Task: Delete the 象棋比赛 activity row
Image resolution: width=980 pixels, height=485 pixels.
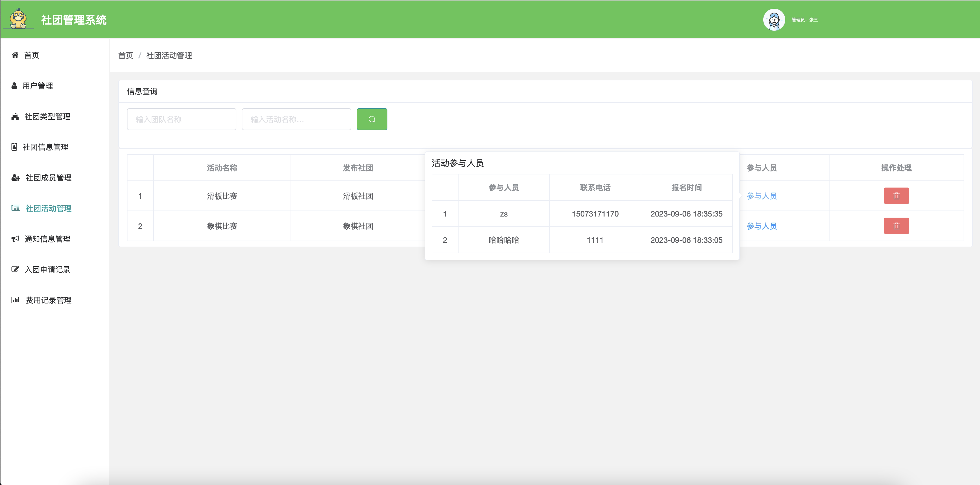Action: [896, 226]
